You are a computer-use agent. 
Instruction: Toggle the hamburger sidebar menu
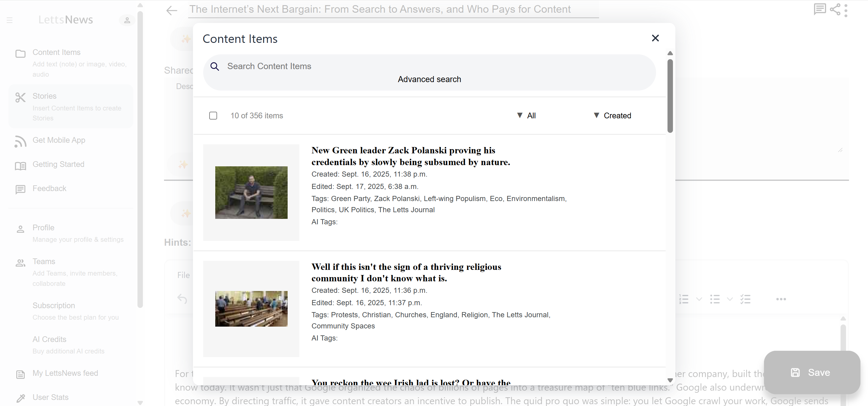pyautogui.click(x=10, y=20)
